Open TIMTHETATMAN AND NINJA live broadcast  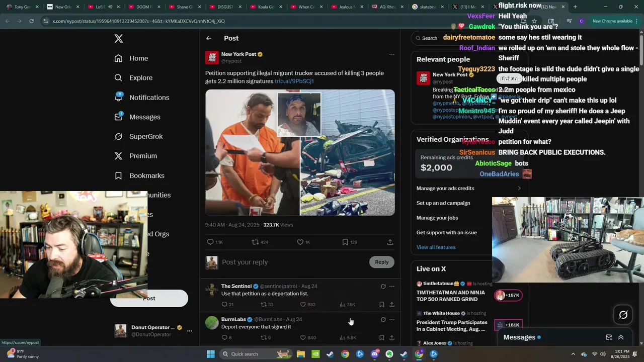coord(451,296)
